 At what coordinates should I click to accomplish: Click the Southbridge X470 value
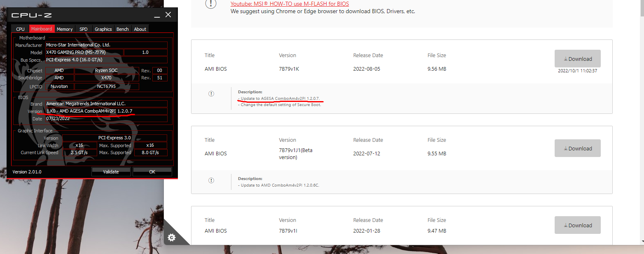tap(107, 78)
